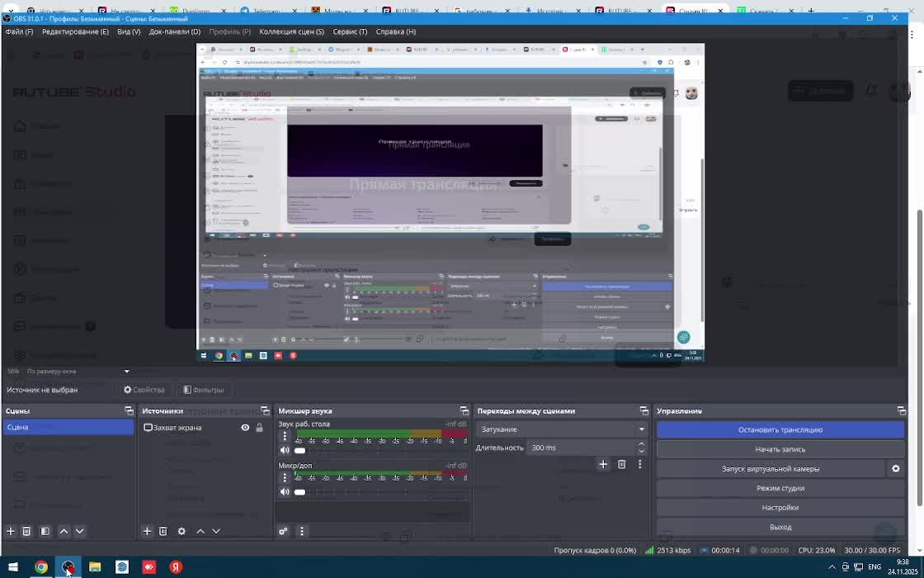Image resolution: width=924 pixels, height=578 pixels.
Task: Open Редактирование (E) menu
Action: (75, 32)
